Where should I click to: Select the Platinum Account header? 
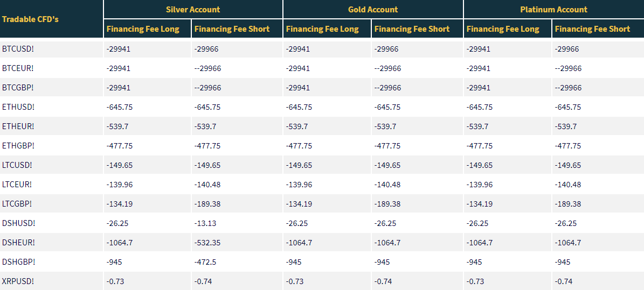(553, 10)
